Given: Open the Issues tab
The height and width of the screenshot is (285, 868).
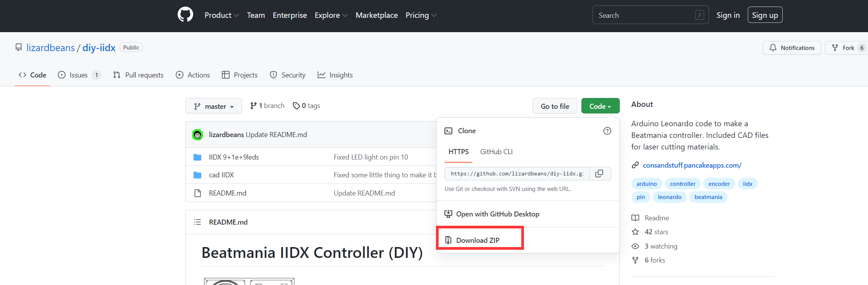Looking at the screenshot, I should click(x=79, y=75).
